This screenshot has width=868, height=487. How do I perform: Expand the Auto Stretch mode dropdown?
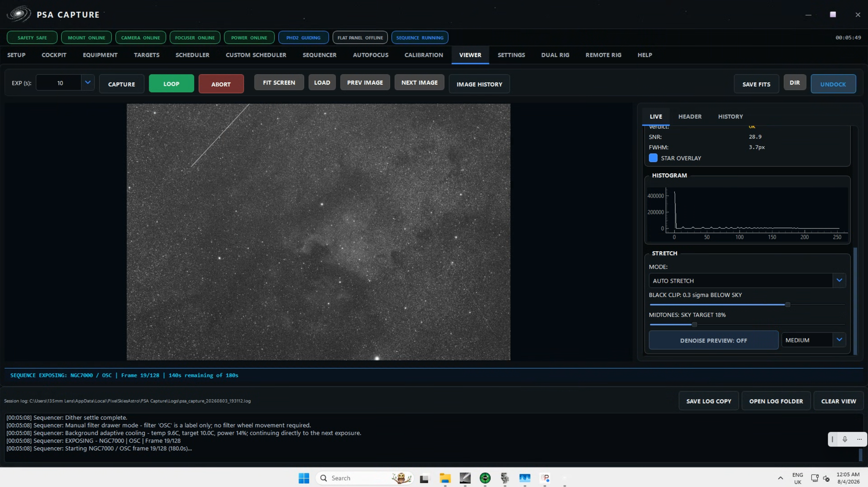click(x=839, y=280)
